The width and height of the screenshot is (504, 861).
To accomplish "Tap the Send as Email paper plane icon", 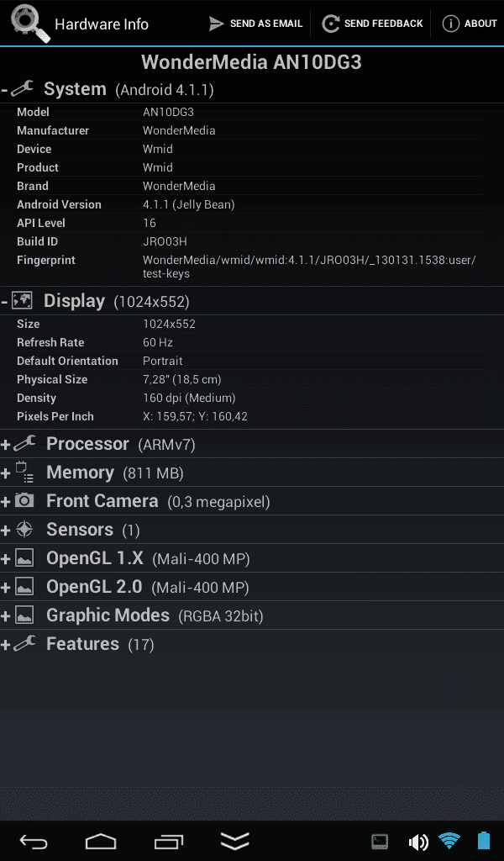I will click(x=217, y=24).
